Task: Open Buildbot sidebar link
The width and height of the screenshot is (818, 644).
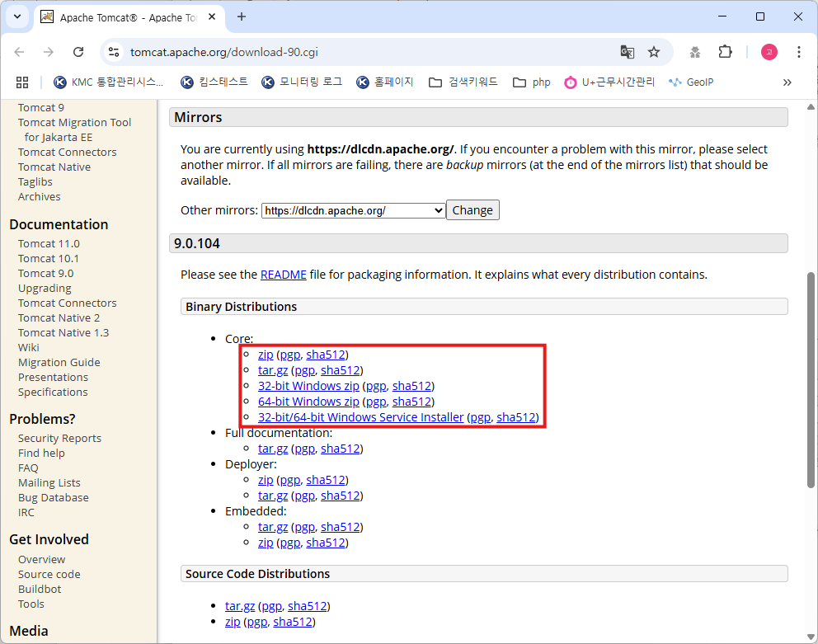Action: coord(40,590)
